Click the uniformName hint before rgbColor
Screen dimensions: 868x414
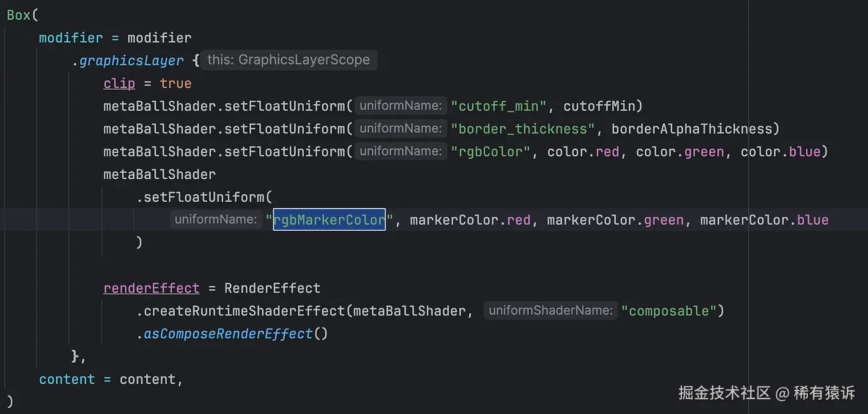(401, 151)
